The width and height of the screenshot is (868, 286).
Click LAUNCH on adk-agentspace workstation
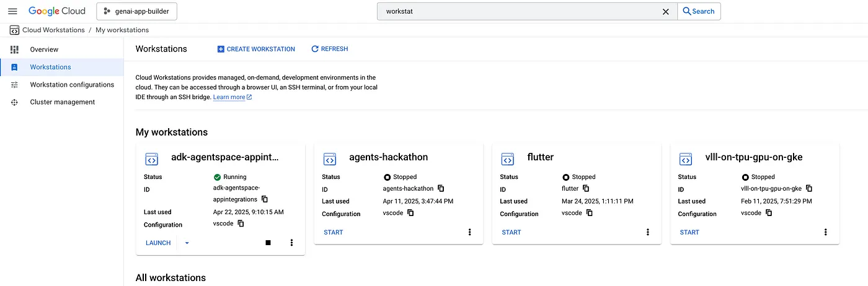pyautogui.click(x=158, y=243)
